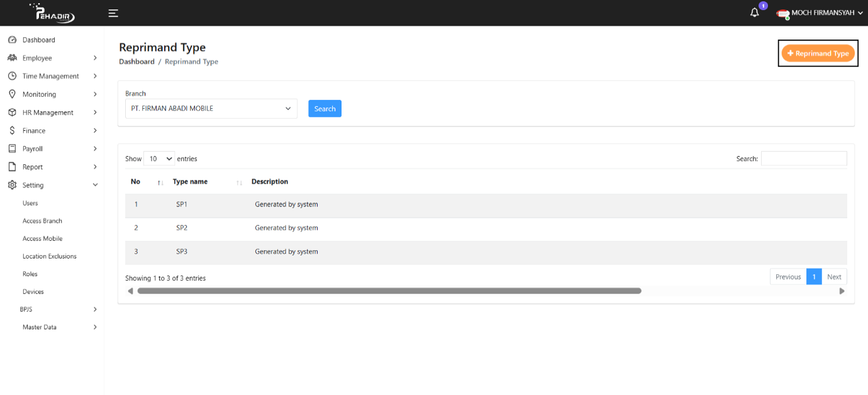Image resolution: width=868 pixels, height=395 pixels.
Task: Open the notification bell
Action: pyautogui.click(x=755, y=13)
